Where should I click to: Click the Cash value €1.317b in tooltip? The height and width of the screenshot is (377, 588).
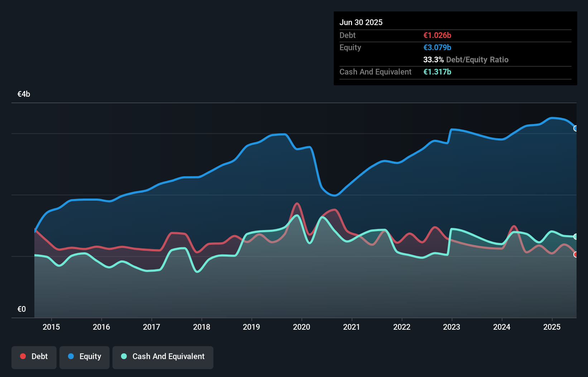(x=437, y=72)
